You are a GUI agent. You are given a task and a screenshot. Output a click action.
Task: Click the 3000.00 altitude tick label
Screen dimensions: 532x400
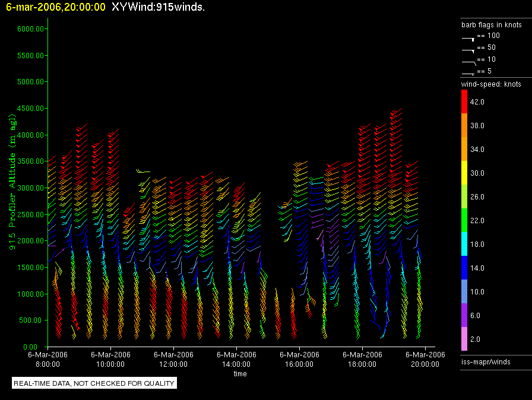30,188
